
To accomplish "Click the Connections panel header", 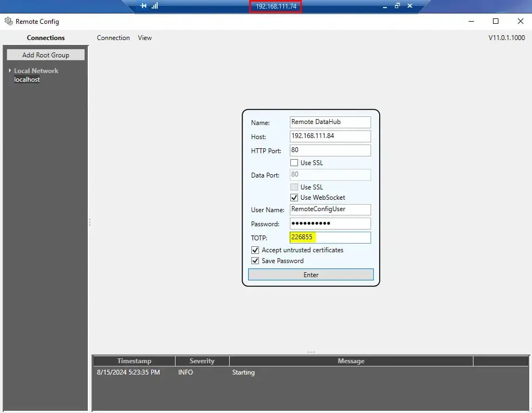I will click(x=46, y=37).
